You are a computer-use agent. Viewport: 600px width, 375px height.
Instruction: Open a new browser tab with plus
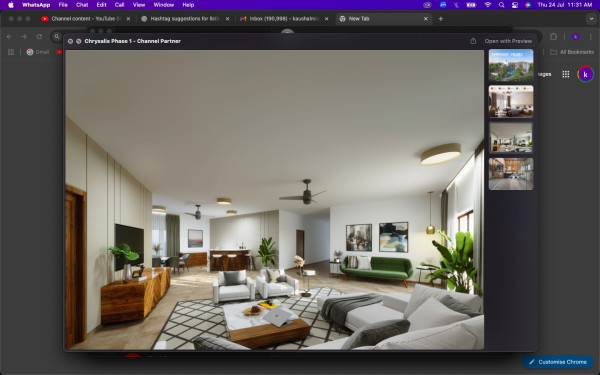coord(440,19)
